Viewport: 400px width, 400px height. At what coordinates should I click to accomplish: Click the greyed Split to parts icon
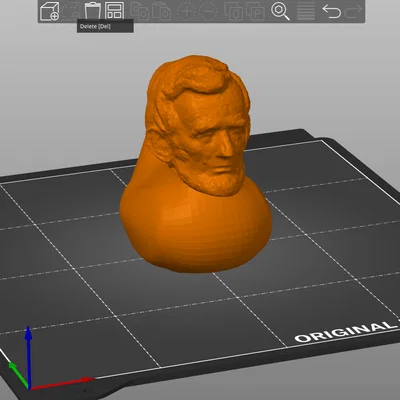[255, 11]
